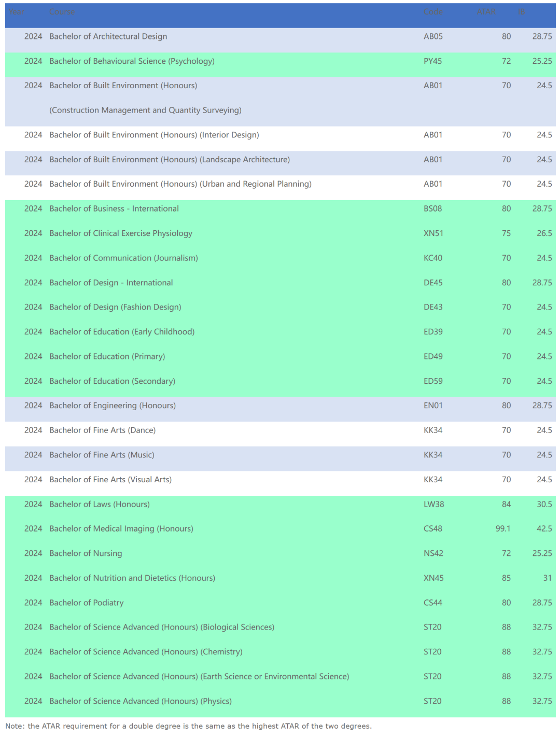
Task: Select Science Advanced (Honours) (Chemistry)
Action: 146,652
